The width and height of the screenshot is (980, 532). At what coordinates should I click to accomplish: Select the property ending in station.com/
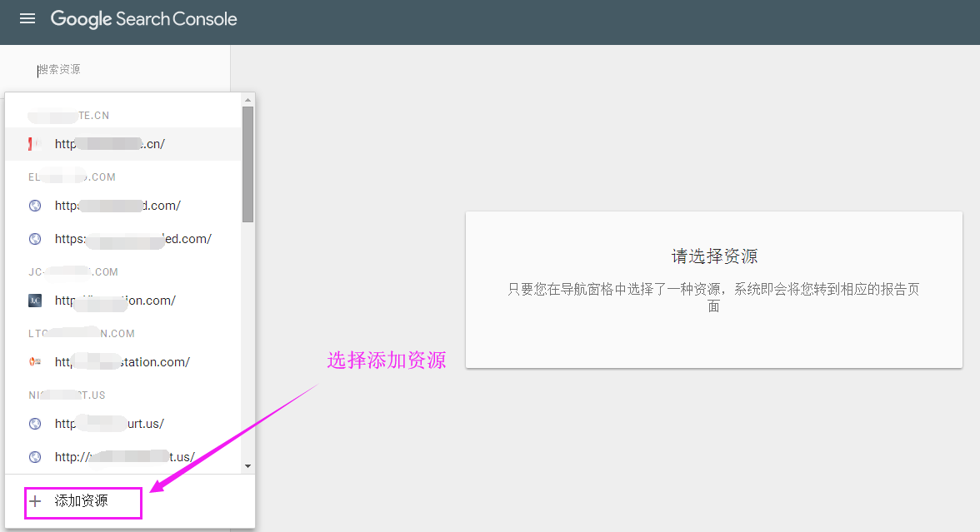click(x=122, y=362)
